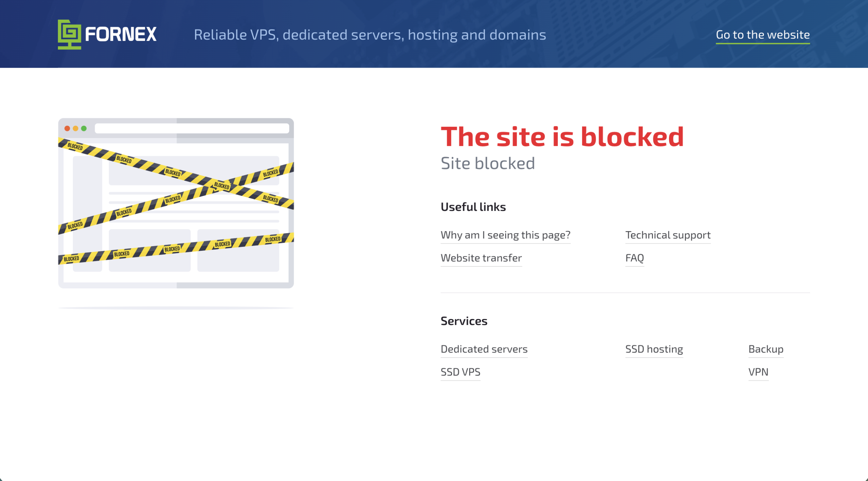Click the 'Useful links' section heading

473,207
